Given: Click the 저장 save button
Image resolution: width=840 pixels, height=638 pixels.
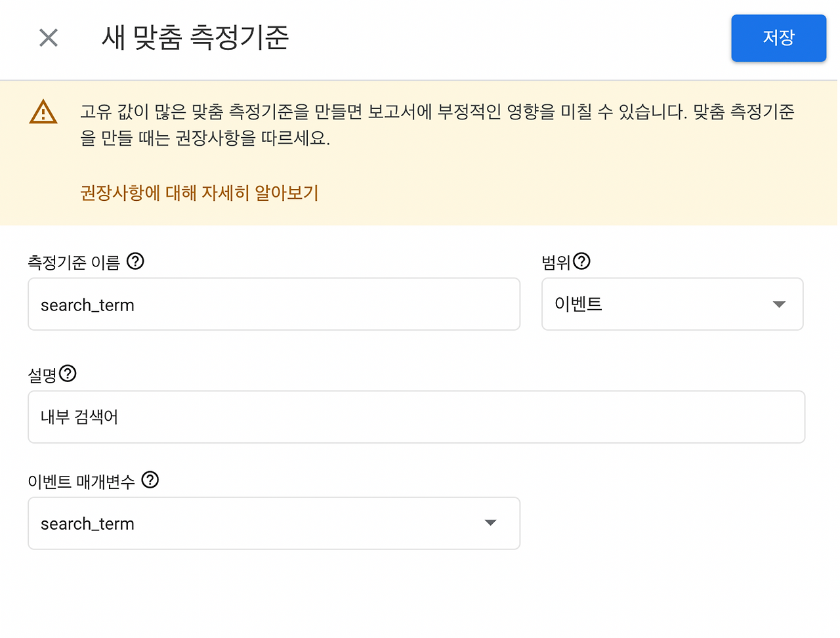Looking at the screenshot, I should point(778,38).
